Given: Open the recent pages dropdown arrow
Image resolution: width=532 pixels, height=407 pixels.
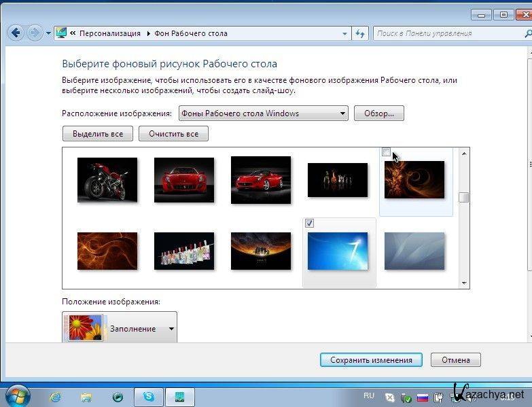Looking at the screenshot, I should click(x=48, y=33).
